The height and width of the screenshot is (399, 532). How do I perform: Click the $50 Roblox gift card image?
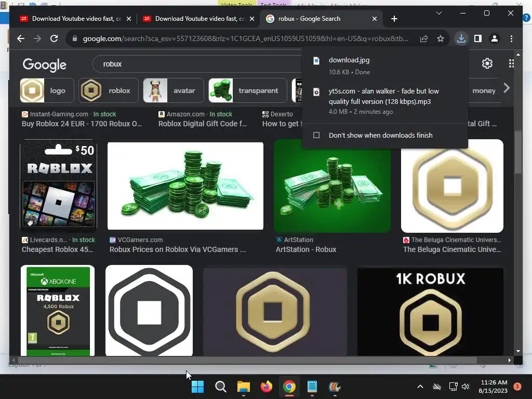(x=58, y=185)
